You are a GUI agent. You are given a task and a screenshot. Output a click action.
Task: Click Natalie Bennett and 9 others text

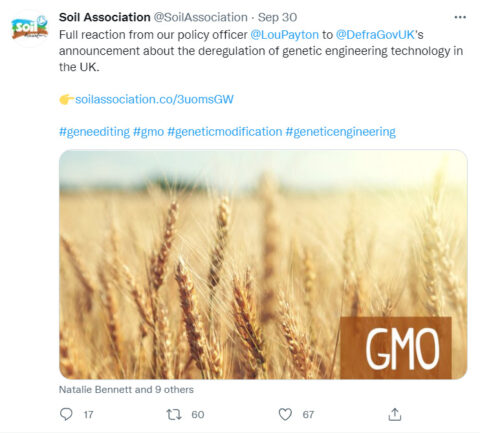(126, 389)
